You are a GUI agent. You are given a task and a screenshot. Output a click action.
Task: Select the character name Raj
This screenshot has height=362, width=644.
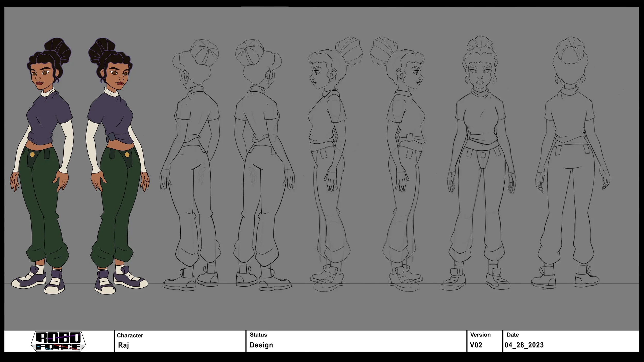click(123, 345)
